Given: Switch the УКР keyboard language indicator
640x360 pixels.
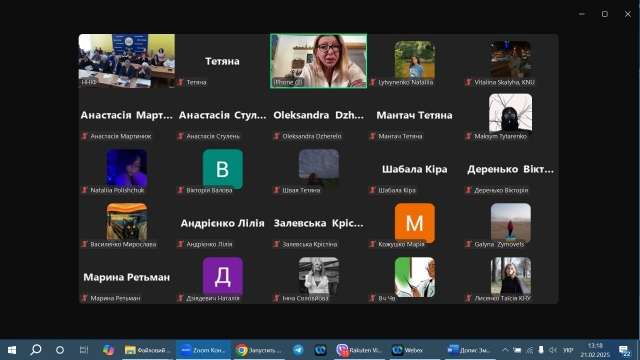Looking at the screenshot, I should tap(568, 350).
